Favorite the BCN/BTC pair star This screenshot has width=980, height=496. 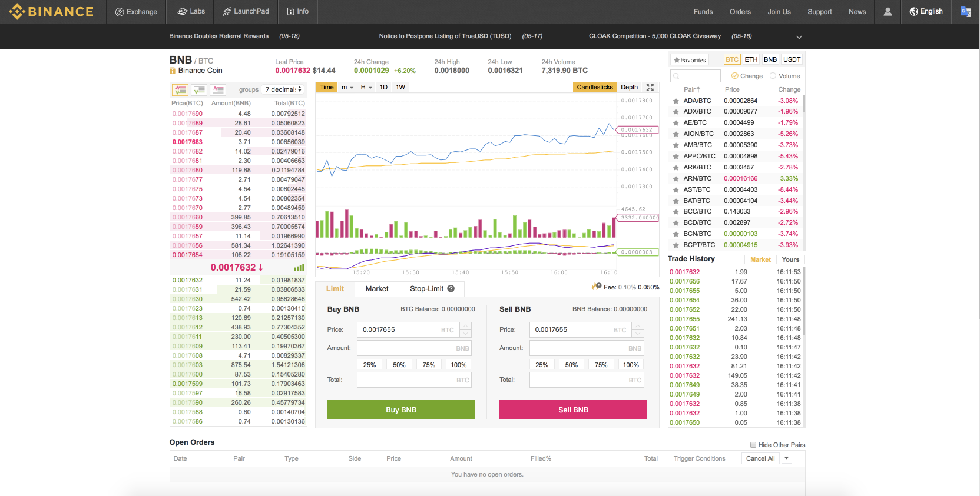(676, 234)
